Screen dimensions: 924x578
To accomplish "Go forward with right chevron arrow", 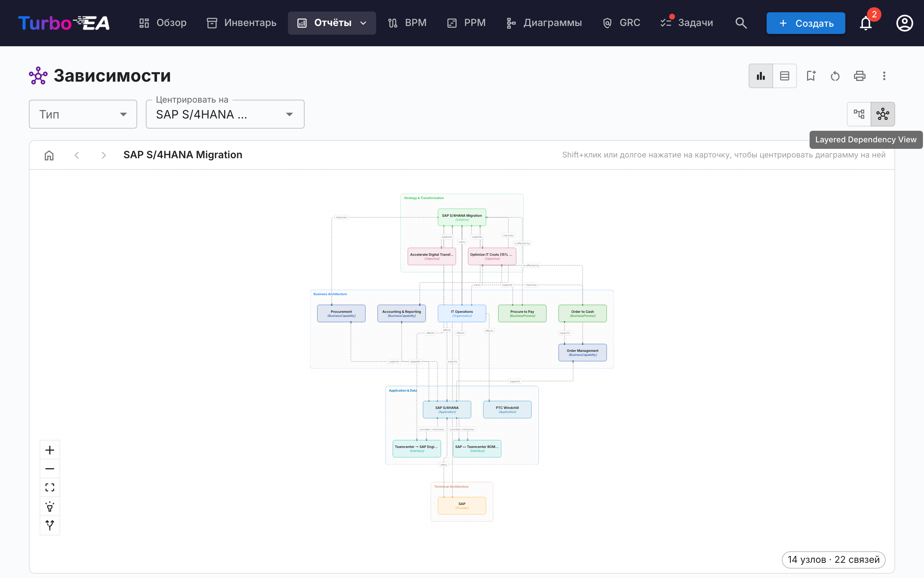I will [x=104, y=155].
